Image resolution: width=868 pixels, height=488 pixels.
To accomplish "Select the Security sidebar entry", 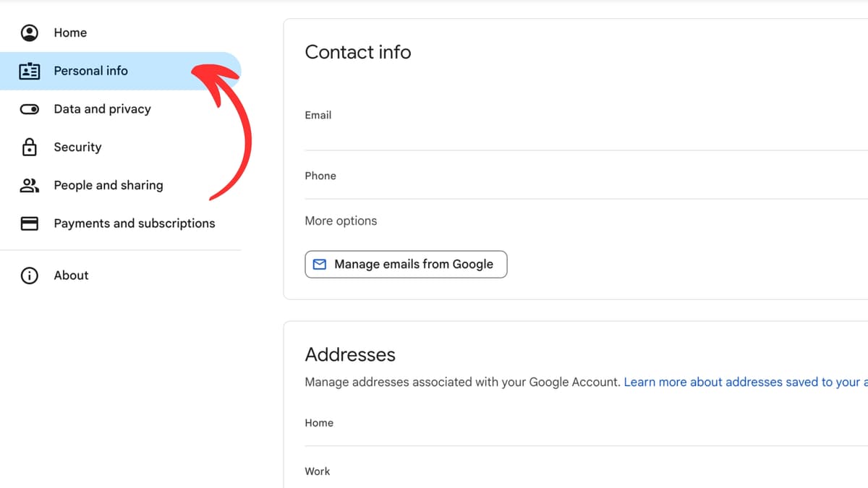I will [77, 147].
